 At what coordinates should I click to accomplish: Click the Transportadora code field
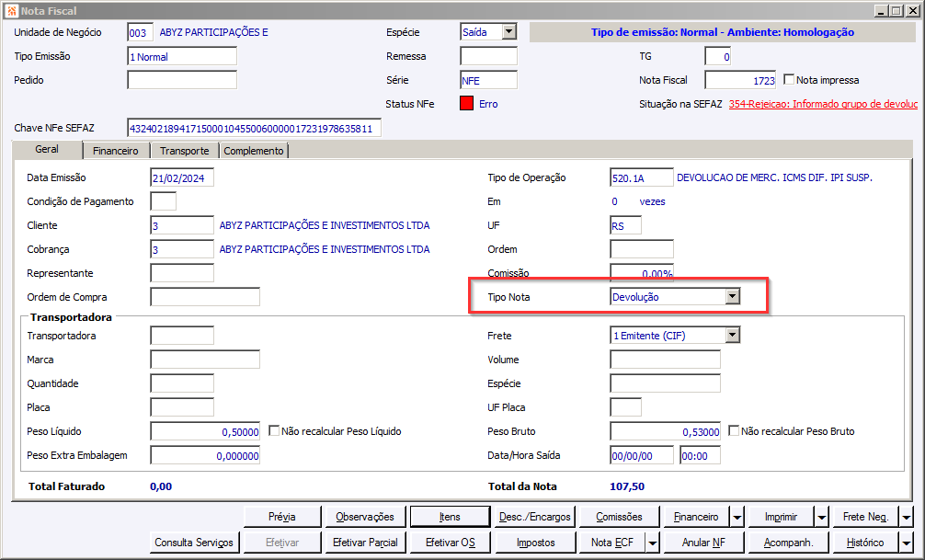pyautogui.click(x=182, y=336)
